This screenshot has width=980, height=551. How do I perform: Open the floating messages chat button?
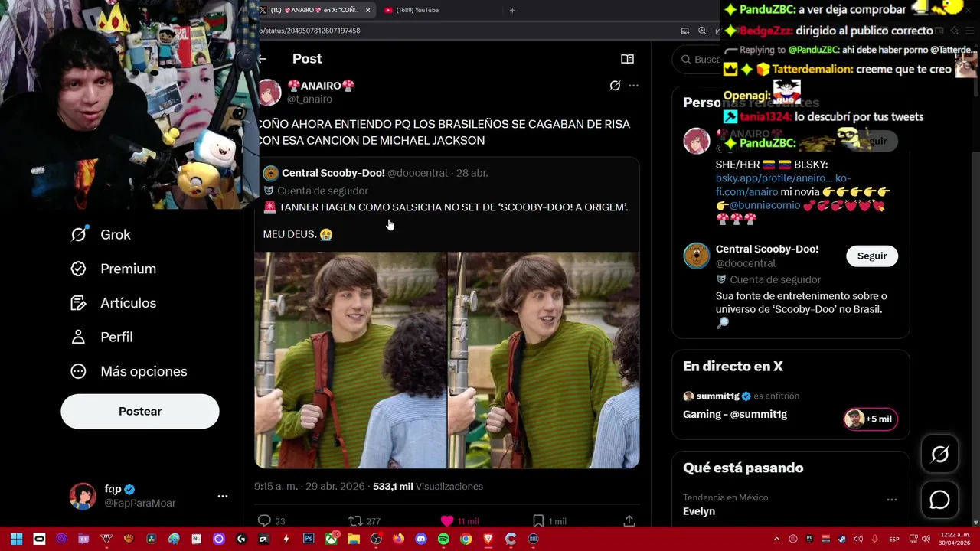pos(940,500)
